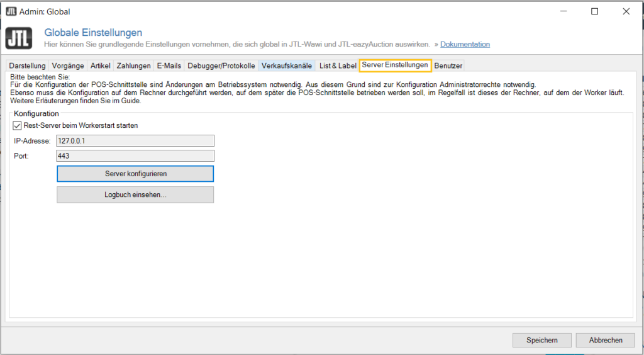Viewport: 644px width, 355px height.
Task: Cancel with the Abbrechen button
Action: (x=606, y=340)
